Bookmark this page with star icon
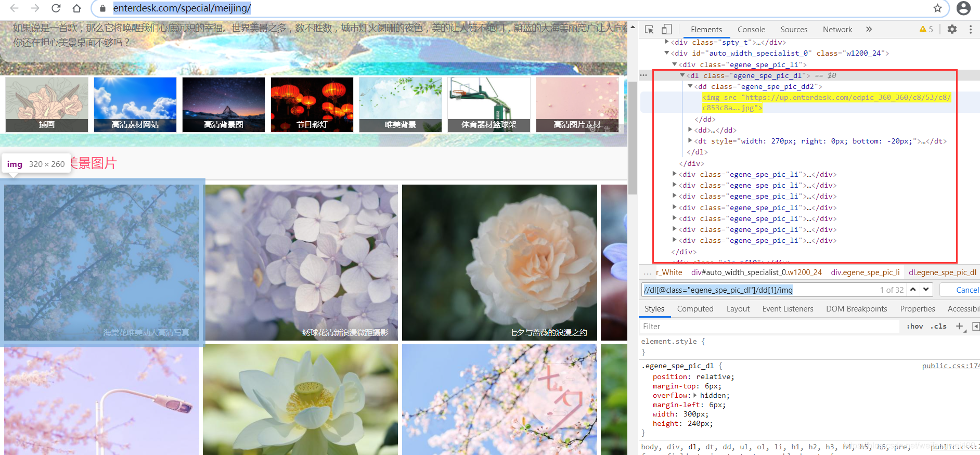The image size is (980, 455). click(x=937, y=8)
